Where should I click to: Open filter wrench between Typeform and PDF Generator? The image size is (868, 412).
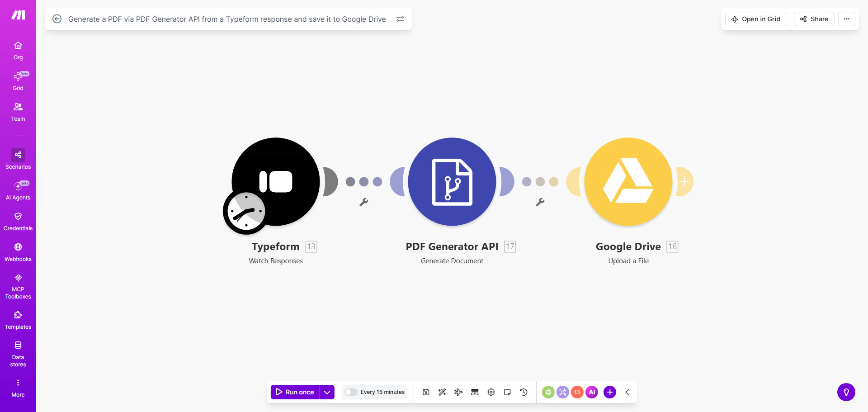[364, 202]
